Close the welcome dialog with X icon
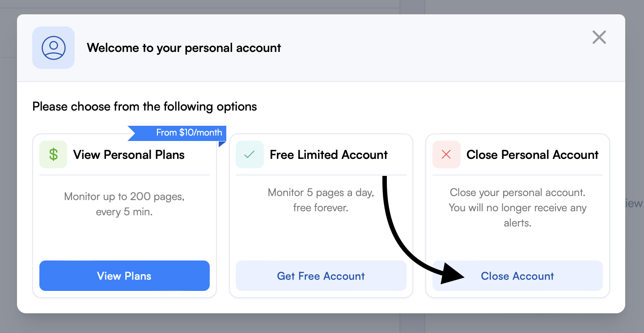The width and height of the screenshot is (644, 333). (x=599, y=37)
